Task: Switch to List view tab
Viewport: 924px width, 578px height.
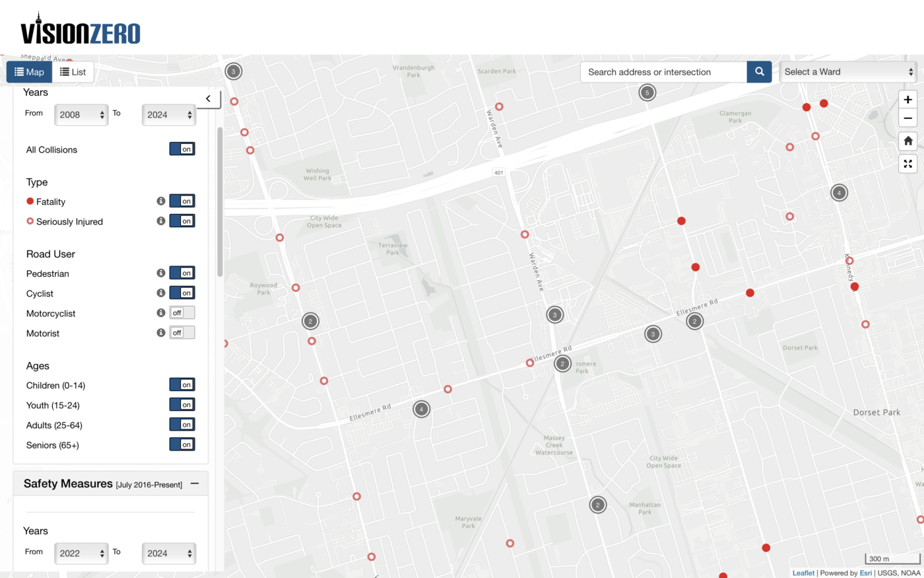Action: pos(73,72)
